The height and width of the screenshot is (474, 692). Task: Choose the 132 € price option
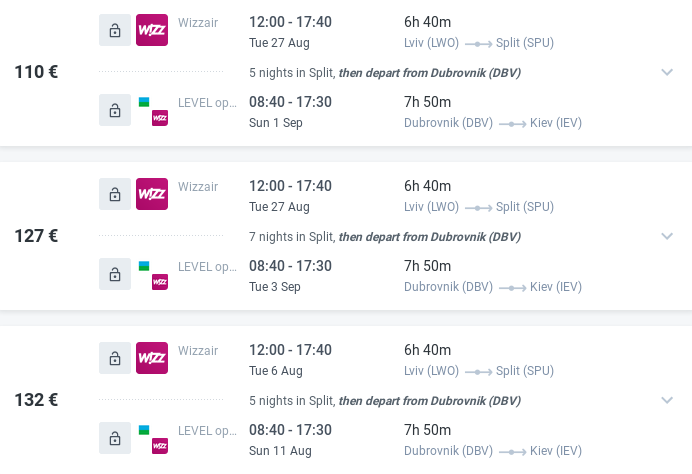pos(36,400)
